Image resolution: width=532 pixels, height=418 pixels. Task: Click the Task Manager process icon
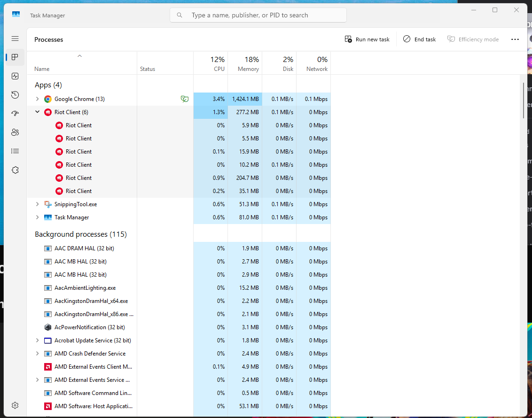tap(48, 217)
